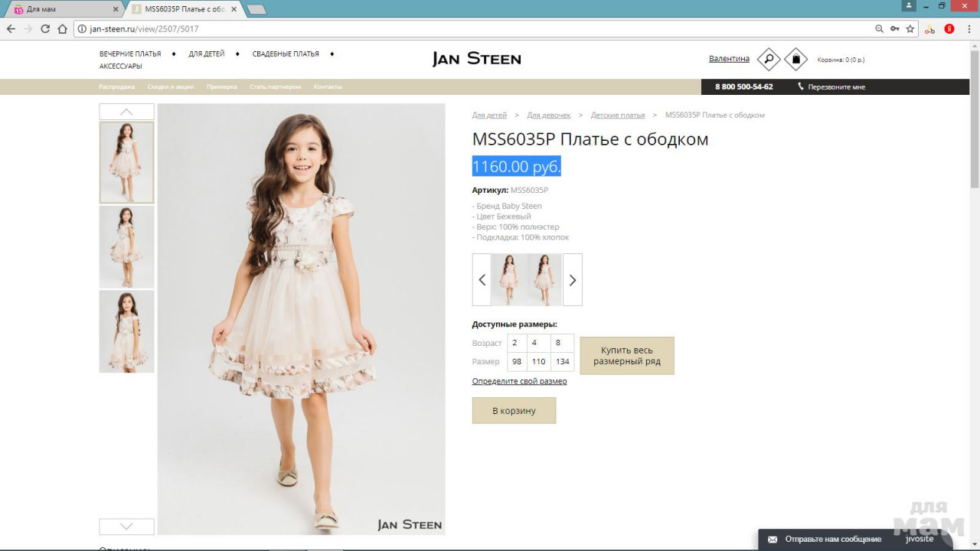Select size 110 in size table
Viewport: 980px width, 551px height.
pos(538,361)
